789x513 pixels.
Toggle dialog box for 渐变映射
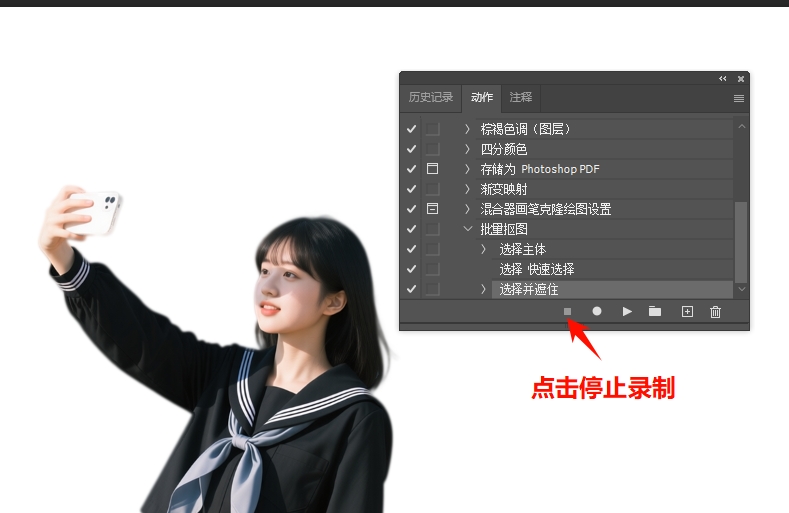(432, 189)
